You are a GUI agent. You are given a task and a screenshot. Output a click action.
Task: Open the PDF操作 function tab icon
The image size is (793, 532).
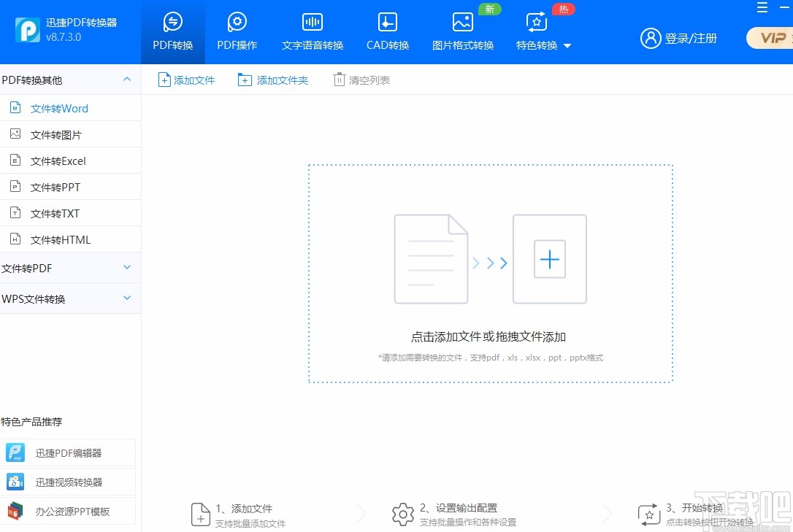tap(237, 22)
